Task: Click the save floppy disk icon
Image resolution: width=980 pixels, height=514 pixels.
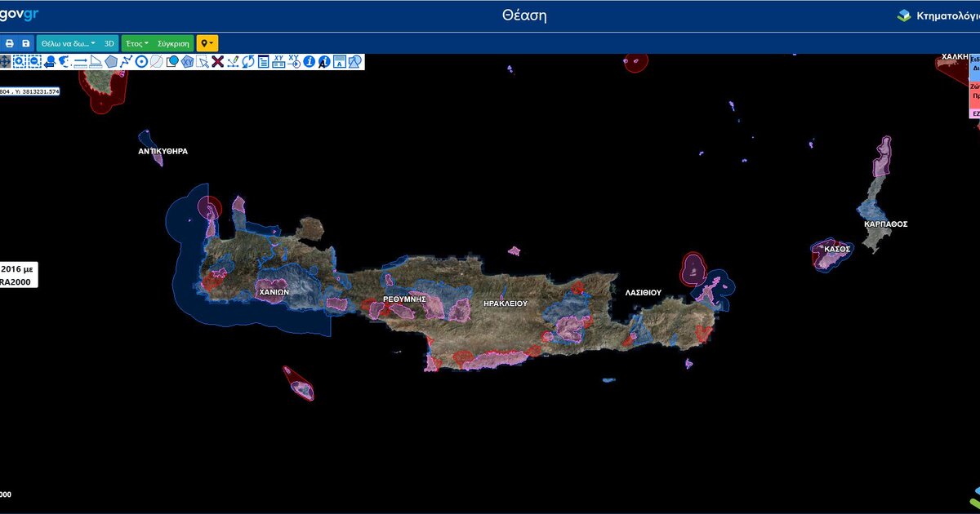Action: pyautogui.click(x=25, y=43)
